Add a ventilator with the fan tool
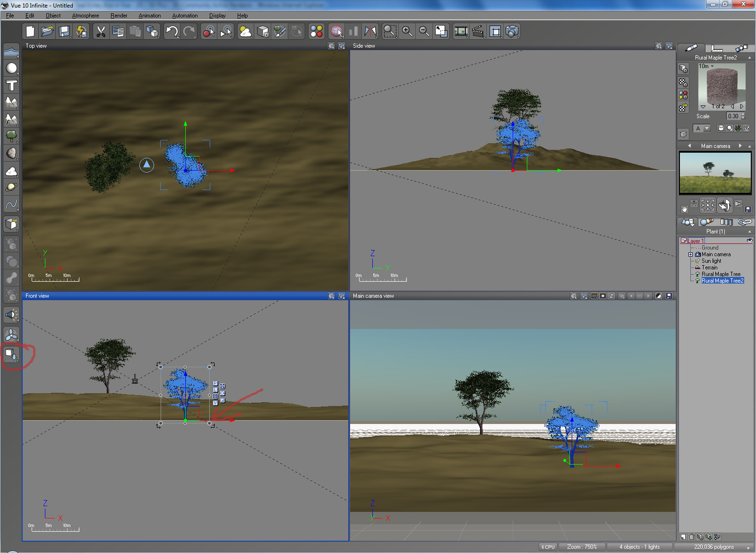Viewport: 756px width, 553px height. pos(11,335)
